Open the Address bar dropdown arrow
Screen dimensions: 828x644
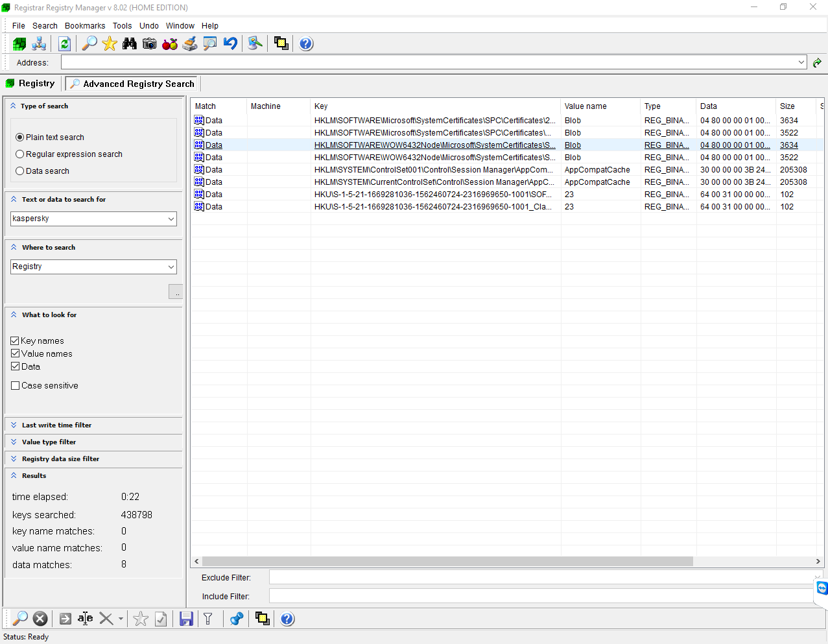coord(801,62)
